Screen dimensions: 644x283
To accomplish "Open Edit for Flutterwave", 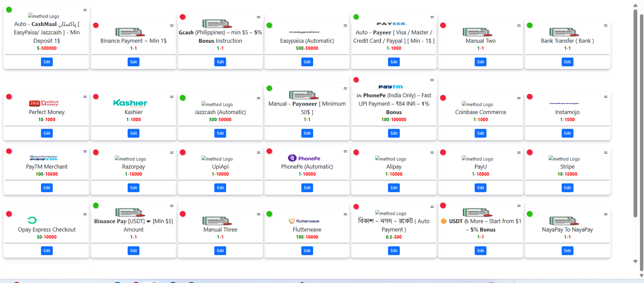I will click(307, 250).
